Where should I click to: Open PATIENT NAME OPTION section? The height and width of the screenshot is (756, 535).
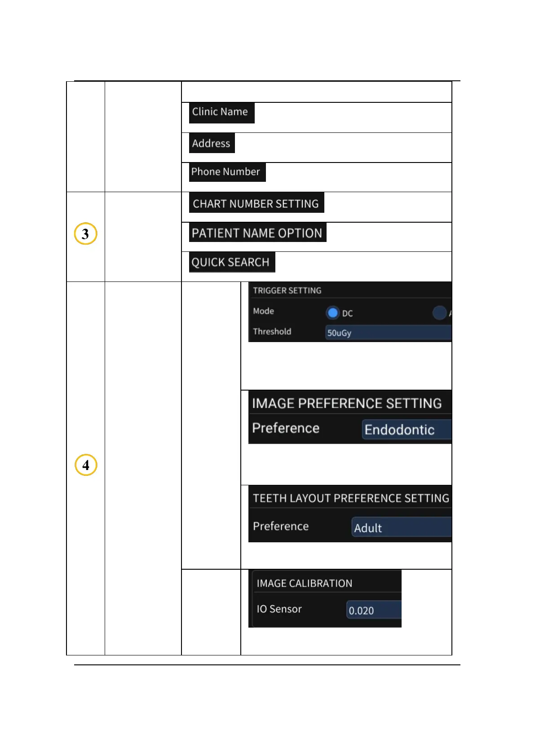coord(257,233)
